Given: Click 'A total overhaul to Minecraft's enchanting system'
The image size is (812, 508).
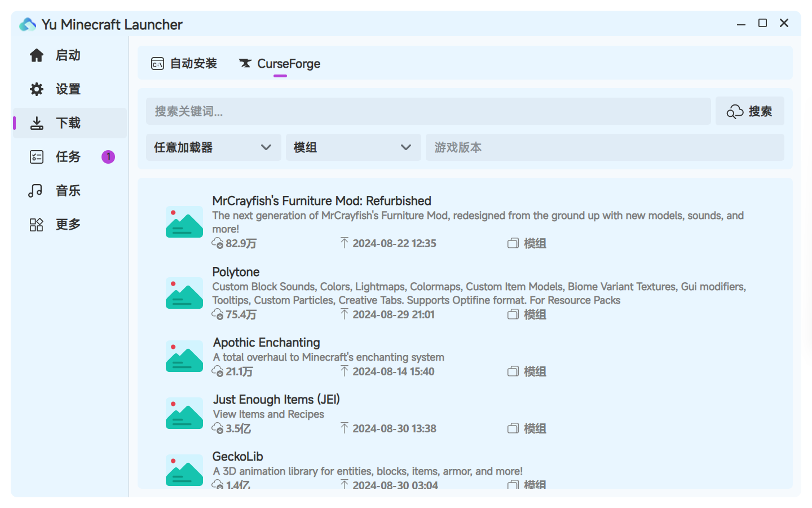Looking at the screenshot, I should (x=329, y=357).
